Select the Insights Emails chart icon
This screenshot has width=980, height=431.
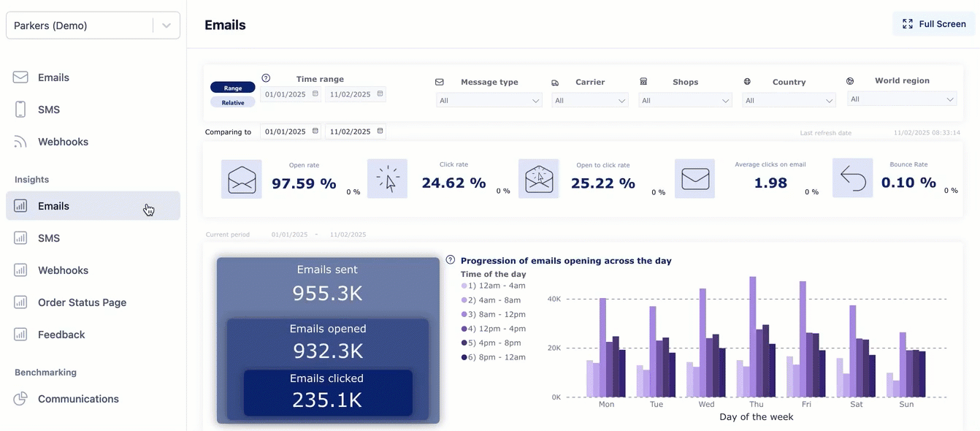coord(20,205)
